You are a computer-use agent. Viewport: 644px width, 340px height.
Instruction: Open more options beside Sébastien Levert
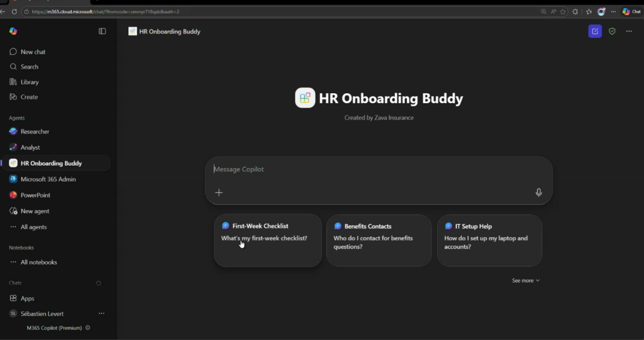point(101,314)
